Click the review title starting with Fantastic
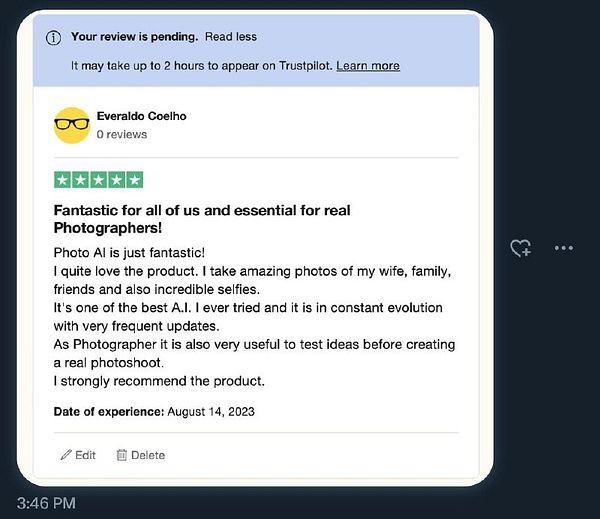Viewport: 600px width, 519px height. 202,219
